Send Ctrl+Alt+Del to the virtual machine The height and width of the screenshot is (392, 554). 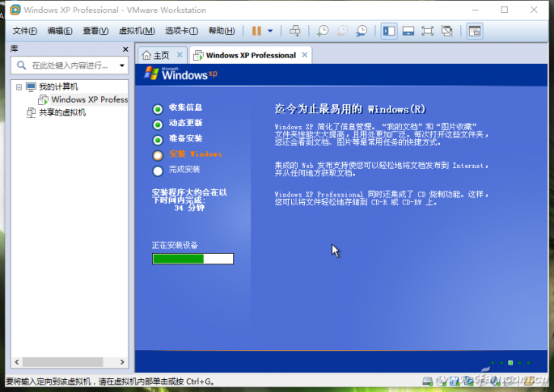pos(294,31)
